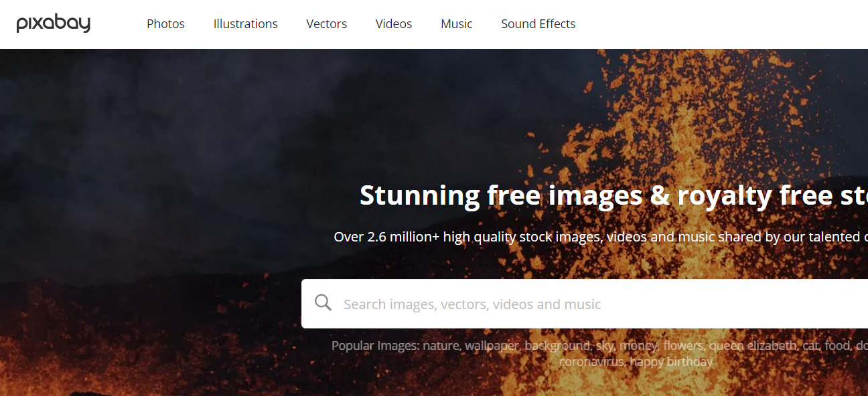This screenshot has height=396, width=868.
Task: Click the 'flowers' popular tag
Action: point(683,346)
